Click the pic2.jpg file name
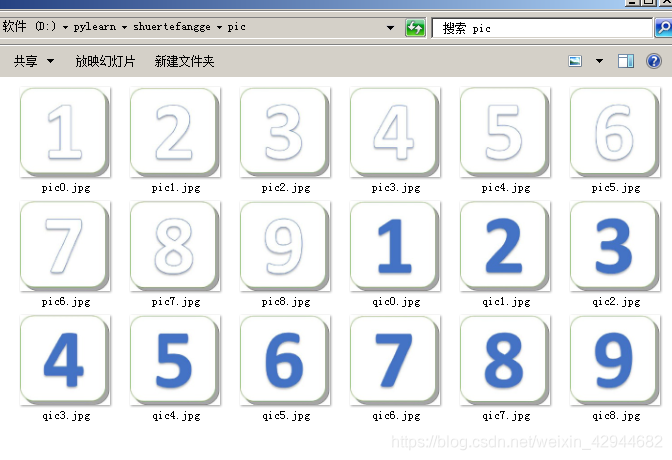The width and height of the screenshot is (672, 460). click(286, 188)
